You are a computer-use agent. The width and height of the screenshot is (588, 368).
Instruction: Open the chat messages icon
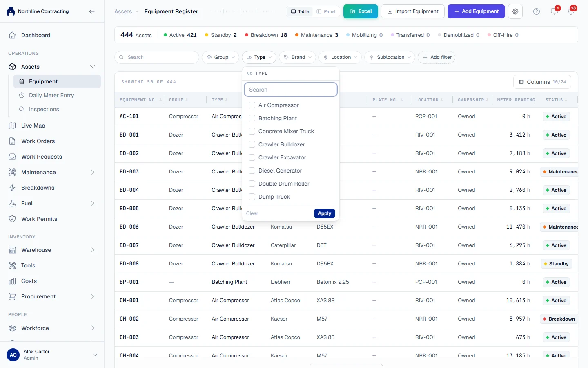554,11
